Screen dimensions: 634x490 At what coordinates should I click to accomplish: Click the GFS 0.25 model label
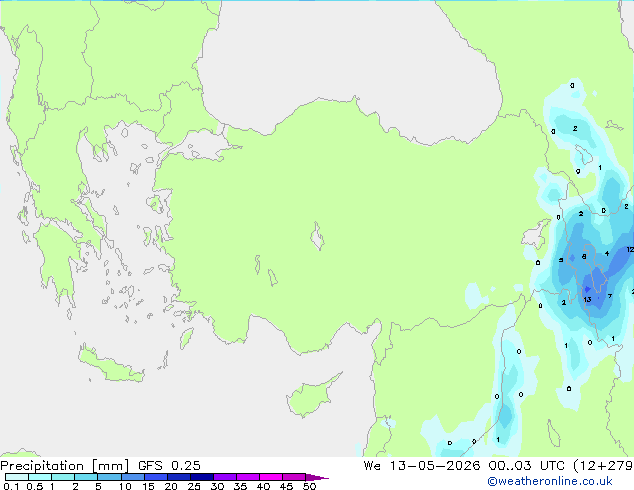(169, 466)
